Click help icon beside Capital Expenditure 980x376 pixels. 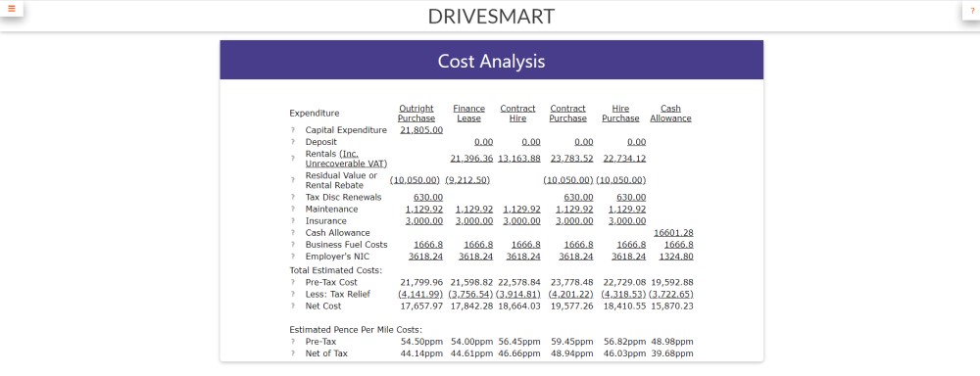coord(292,130)
